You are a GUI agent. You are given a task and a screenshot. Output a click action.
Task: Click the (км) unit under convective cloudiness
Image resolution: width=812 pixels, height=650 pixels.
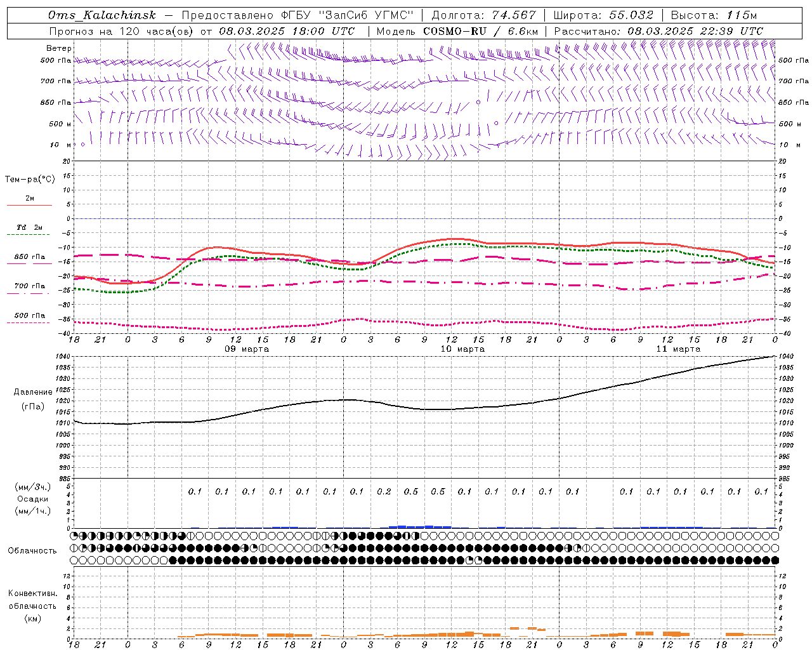tap(32, 618)
